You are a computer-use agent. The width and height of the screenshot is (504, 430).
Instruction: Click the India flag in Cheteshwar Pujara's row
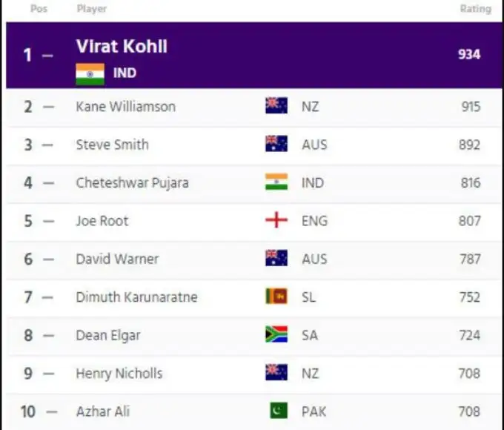(276, 182)
